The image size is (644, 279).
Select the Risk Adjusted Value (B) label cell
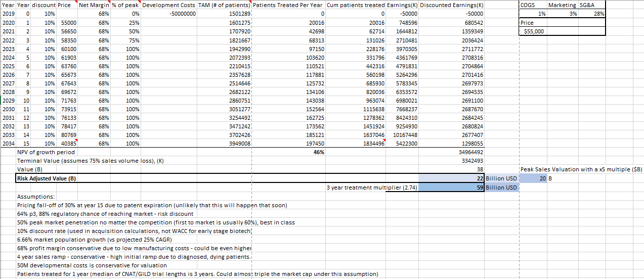44,178
